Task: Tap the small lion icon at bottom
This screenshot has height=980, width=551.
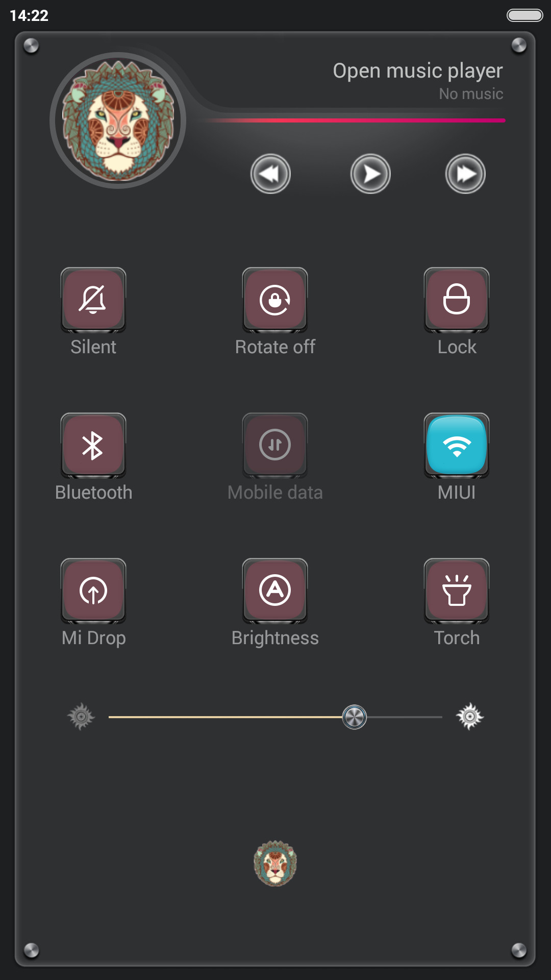Action: pos(275,863)
